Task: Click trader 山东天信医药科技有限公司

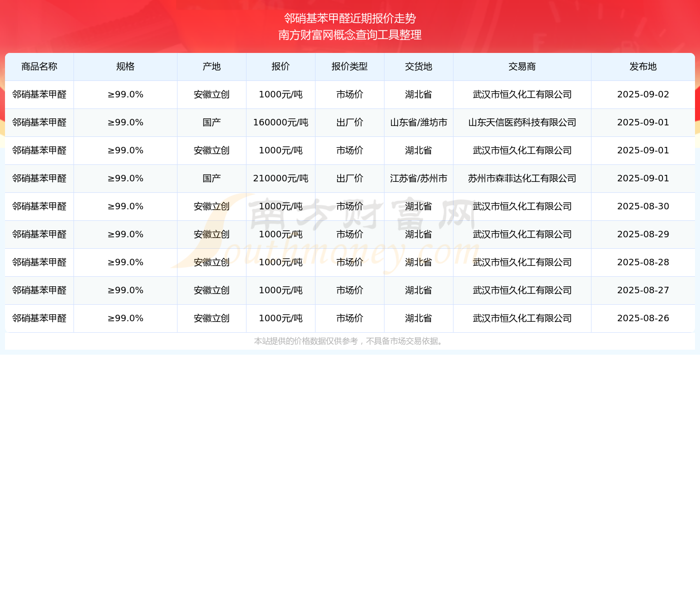Action: 522,122
